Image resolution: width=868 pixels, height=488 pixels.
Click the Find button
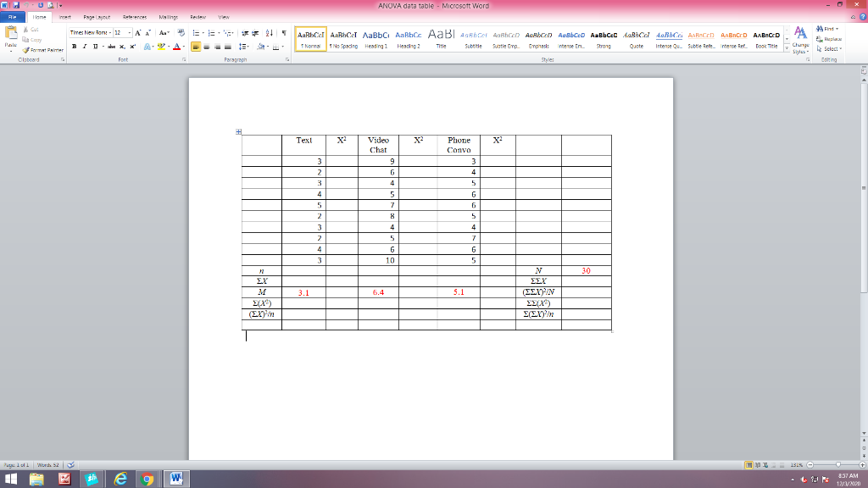pos(827,29)
